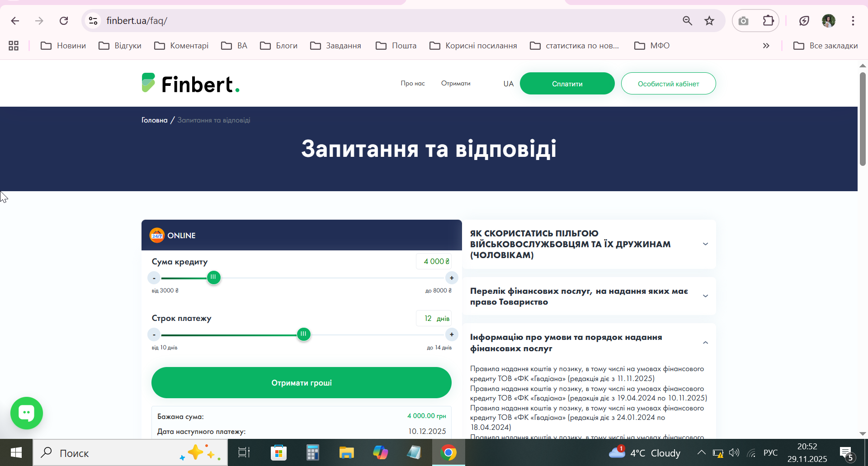Open Особистий кабінет
Image resolution: width=868 pixels, height=466 pixels.
(x=669, y=84)
